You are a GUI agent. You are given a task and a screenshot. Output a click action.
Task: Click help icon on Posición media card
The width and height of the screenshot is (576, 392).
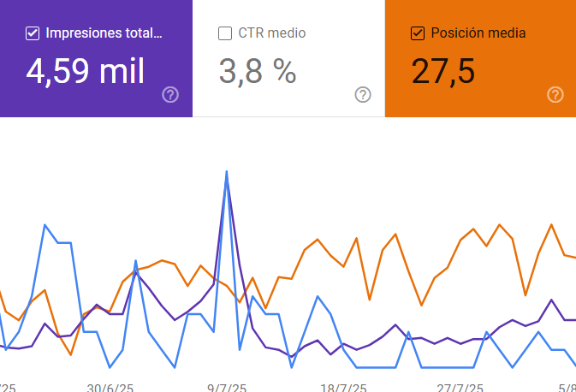pyautogui.click(x=555, y=94)
